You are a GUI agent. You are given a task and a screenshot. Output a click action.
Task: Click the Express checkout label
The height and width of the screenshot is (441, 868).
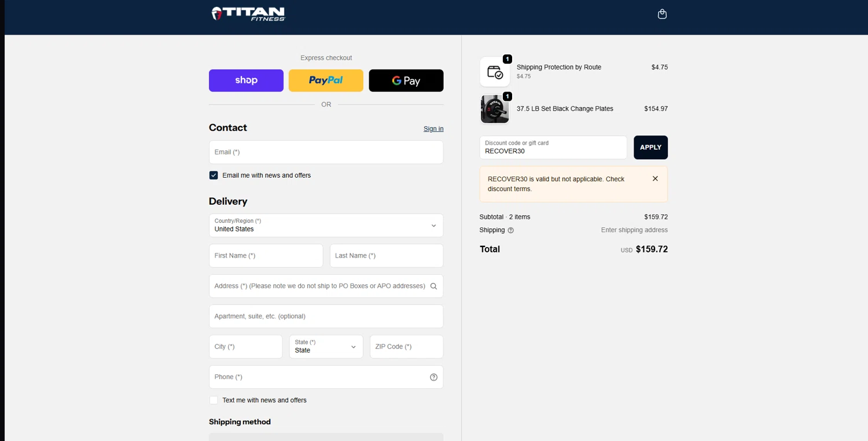coord(326,58)
